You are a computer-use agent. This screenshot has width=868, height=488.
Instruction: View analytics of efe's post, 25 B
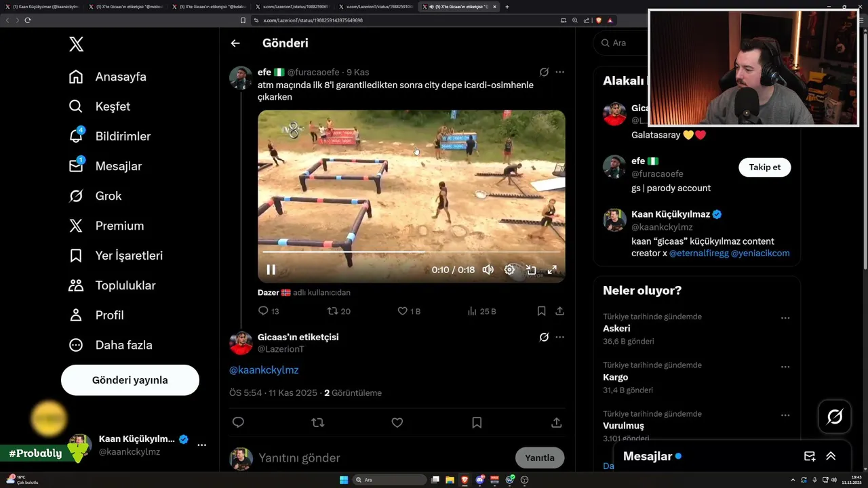[x=481, y=311]
